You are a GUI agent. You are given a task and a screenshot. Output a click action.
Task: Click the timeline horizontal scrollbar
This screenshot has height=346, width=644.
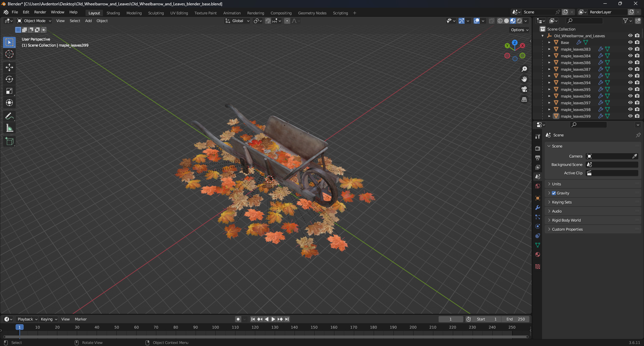coord(266,337)
